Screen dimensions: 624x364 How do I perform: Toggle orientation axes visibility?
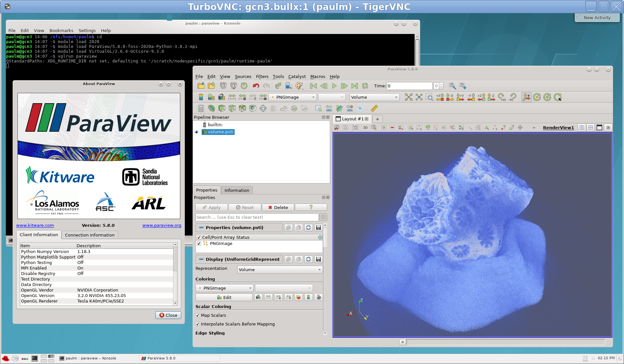point(527,97)
